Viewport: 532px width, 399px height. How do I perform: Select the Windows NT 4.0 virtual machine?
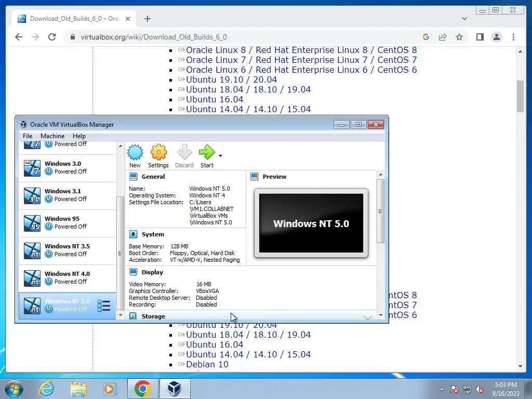pos(68,278)
